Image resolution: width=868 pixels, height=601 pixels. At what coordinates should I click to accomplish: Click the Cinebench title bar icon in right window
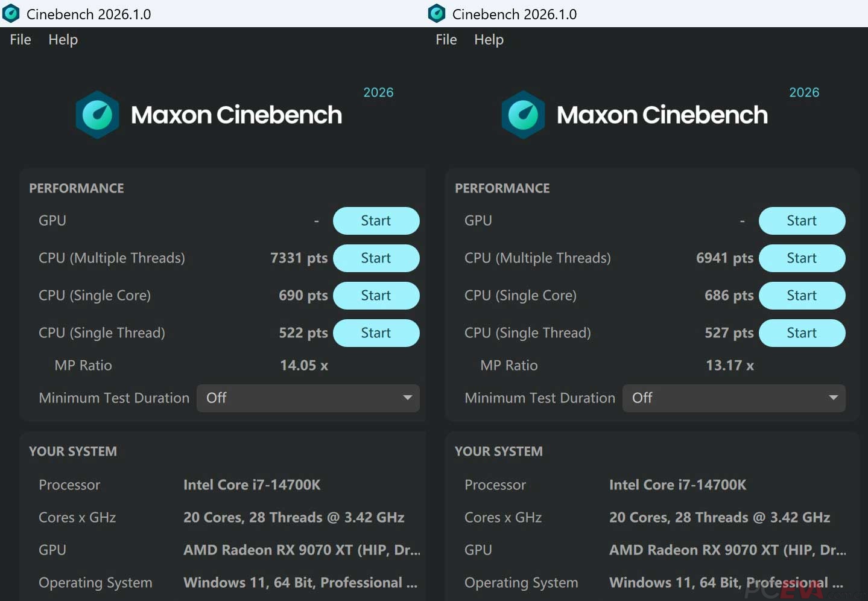(x=437, y=13)
